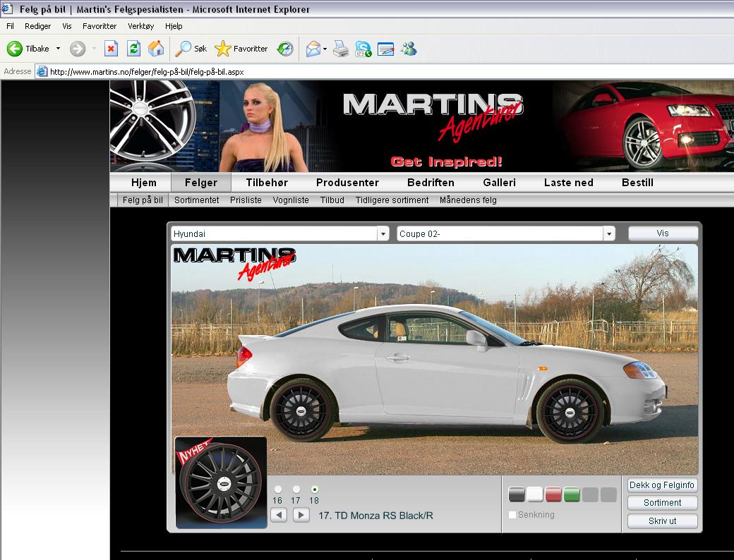734x560 pixels.
Task: Open Tilbud submenu link
Action: (x=332, y=200)
